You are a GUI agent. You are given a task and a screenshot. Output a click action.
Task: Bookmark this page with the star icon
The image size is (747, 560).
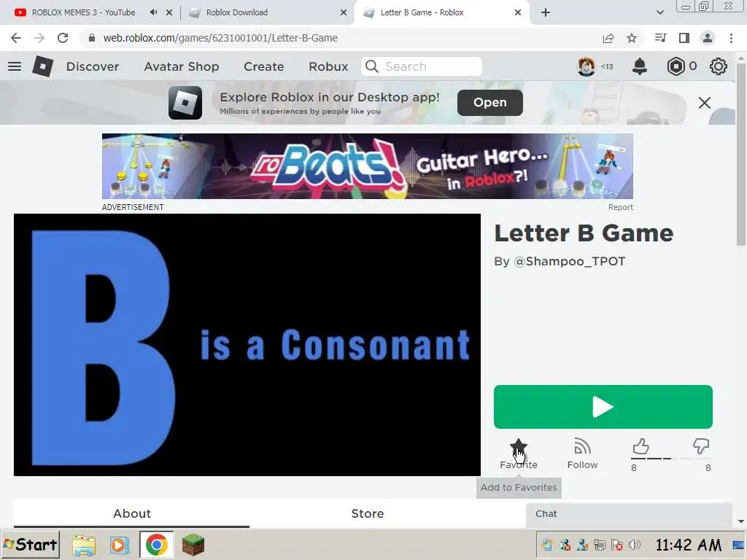point(632,38)
